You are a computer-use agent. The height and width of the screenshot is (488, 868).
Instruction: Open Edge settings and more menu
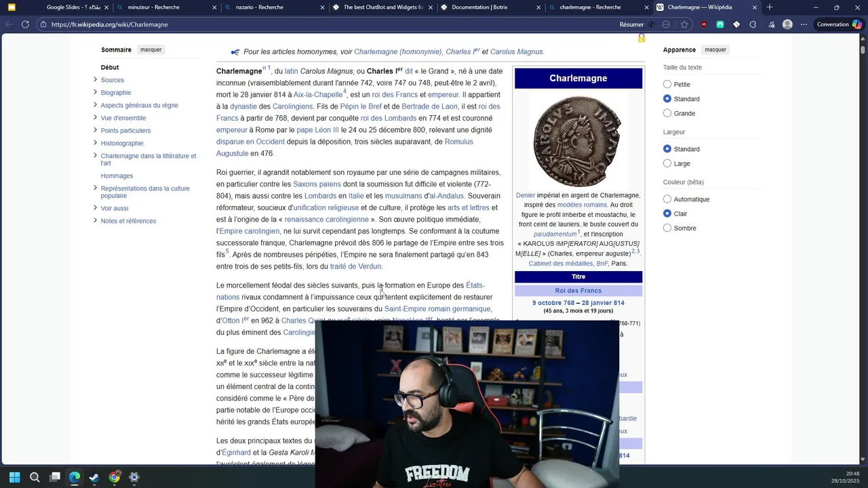[804, 24]
